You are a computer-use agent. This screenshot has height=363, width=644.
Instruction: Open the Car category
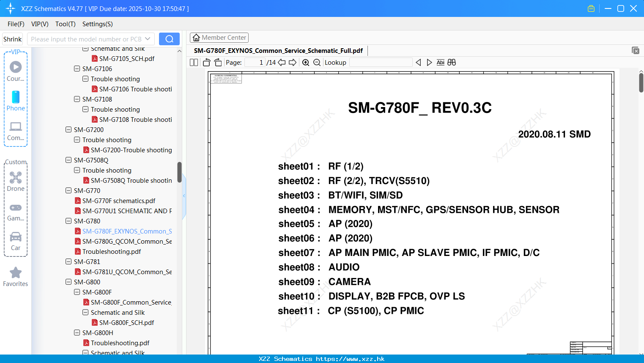click(x=16, y=241)
